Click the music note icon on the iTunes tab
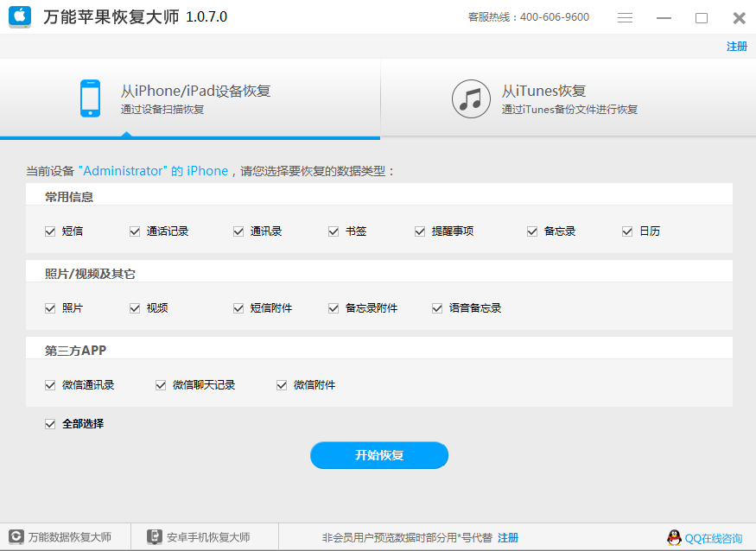The height and width of the screenshot is (551, 756). (x=471, y=98)
